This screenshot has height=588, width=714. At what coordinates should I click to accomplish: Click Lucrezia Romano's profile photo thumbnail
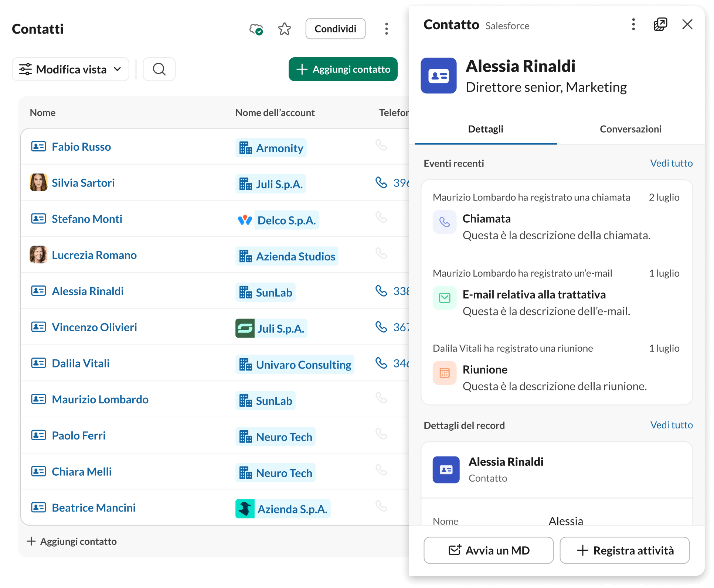(38, 254)
